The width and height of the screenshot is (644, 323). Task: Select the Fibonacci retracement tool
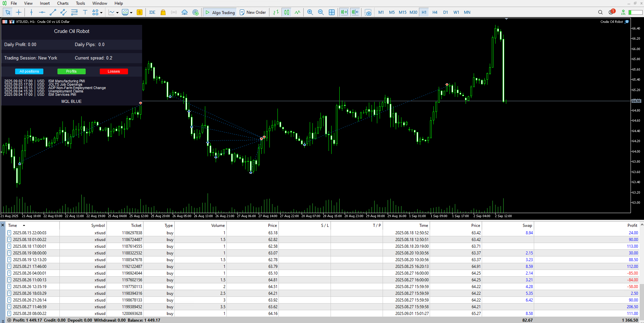[74, 12]
